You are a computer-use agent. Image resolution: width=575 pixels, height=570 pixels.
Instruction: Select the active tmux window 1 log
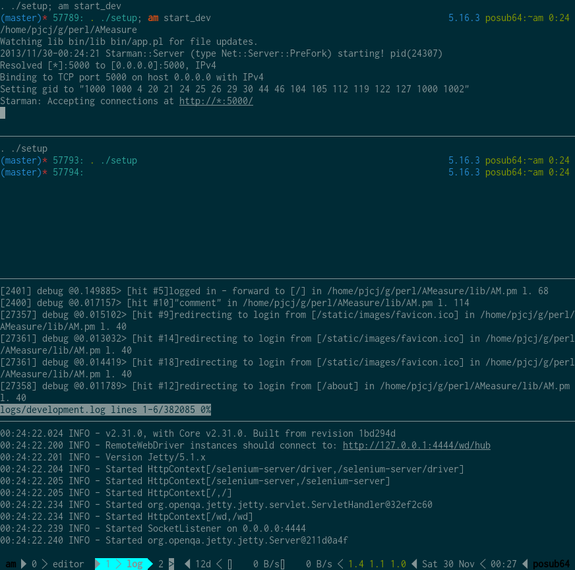pos(124,564)
